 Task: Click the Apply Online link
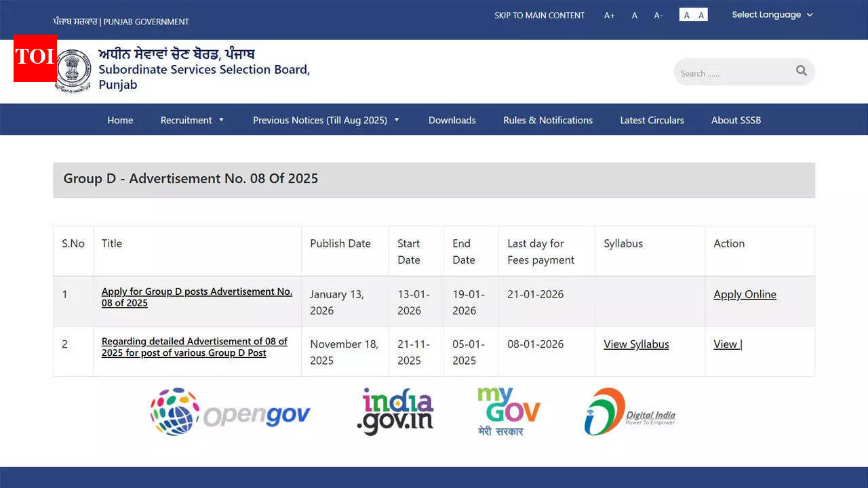point(745,294)
